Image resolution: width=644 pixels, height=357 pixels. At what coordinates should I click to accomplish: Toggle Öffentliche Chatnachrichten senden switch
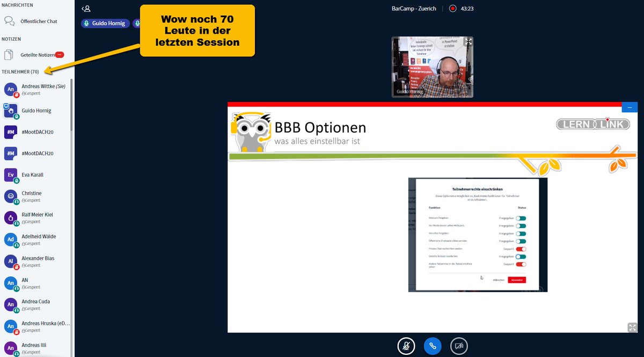pos(521,241)
